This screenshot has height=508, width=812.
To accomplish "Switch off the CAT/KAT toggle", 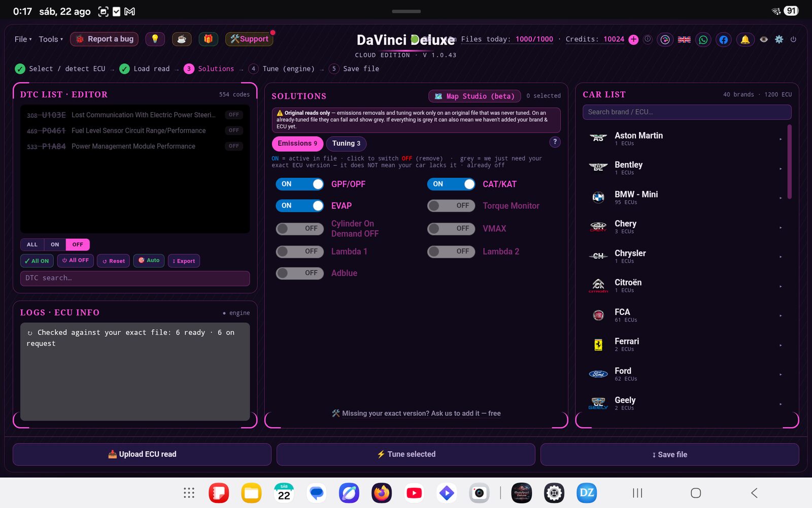I will point(451,184).
